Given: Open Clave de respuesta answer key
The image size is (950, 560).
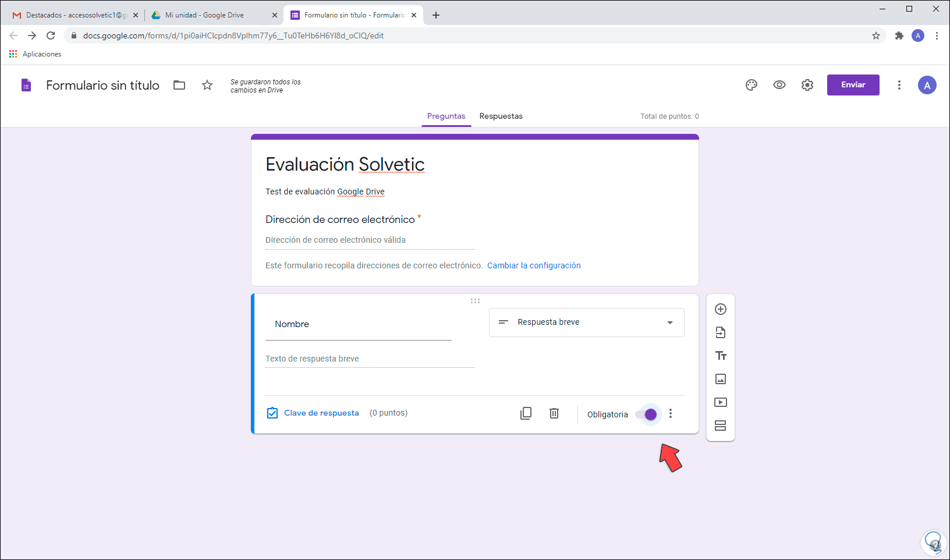Looking at the screenshot, I should pos(313,413).
